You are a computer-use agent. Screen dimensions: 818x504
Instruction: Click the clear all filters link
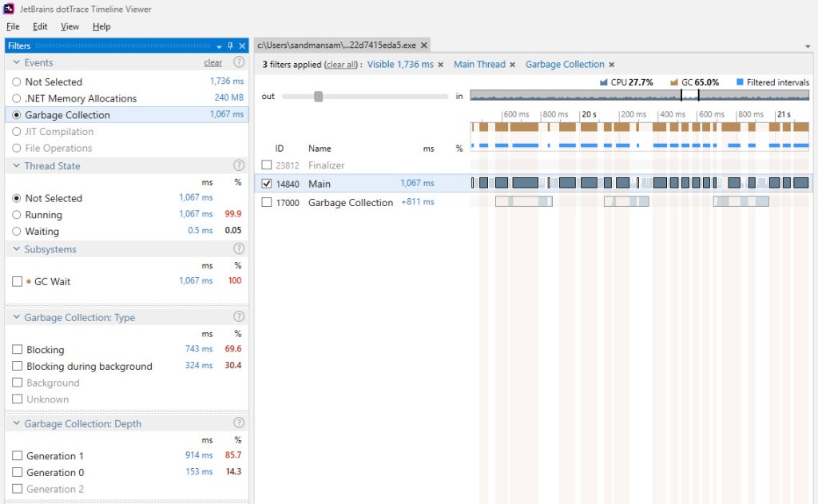click(x=342, y=65)
